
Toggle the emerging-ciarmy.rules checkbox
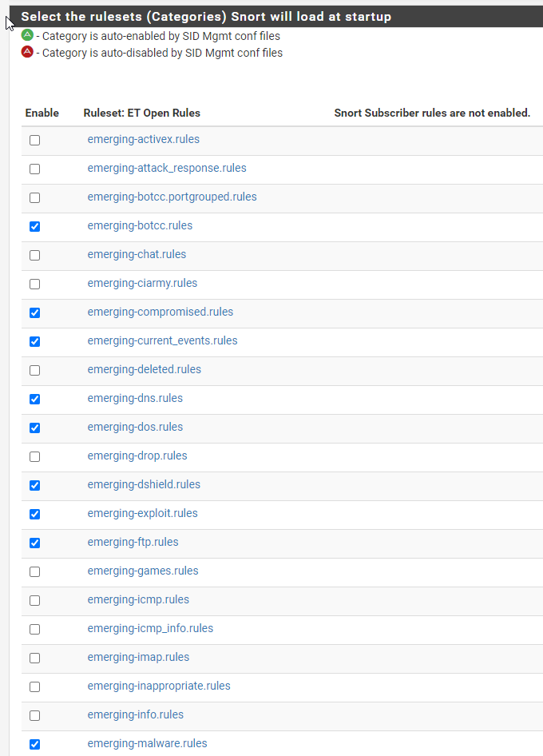(34, 284)
